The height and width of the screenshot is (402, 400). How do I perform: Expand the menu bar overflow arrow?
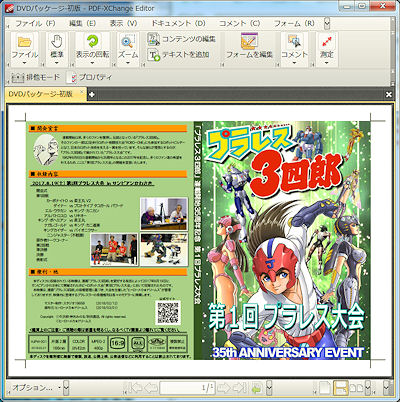click(x=327, y=23)
